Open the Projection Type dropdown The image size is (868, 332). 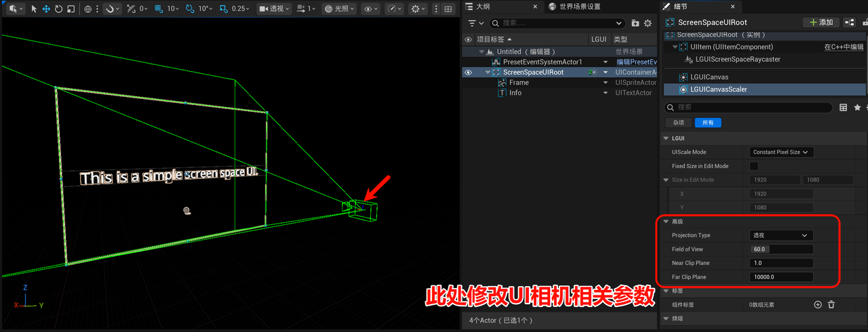point(781,235)
